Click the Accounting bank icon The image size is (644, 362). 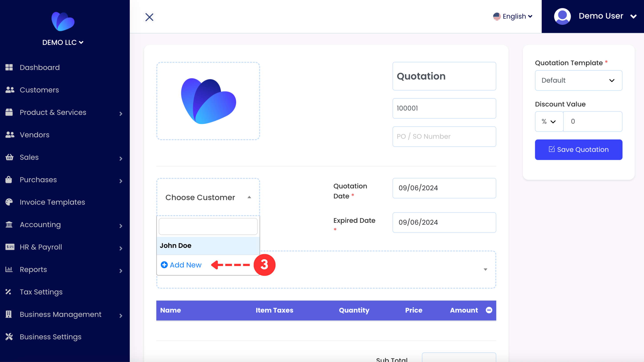click(9, 225)
